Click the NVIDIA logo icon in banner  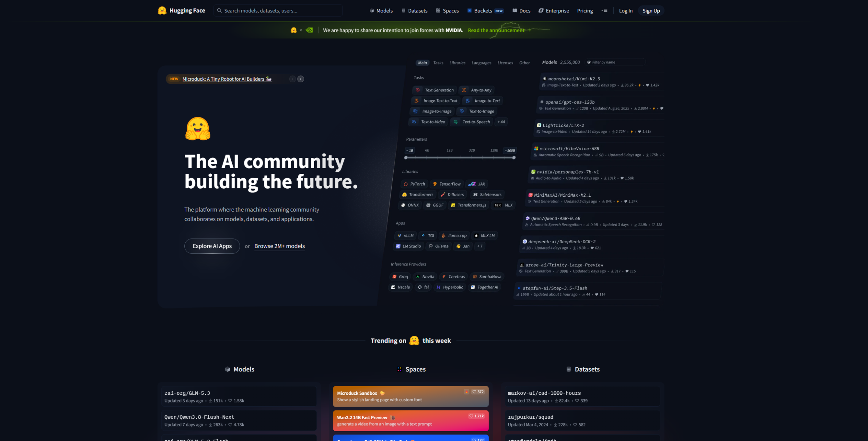(x=309, y=30)
